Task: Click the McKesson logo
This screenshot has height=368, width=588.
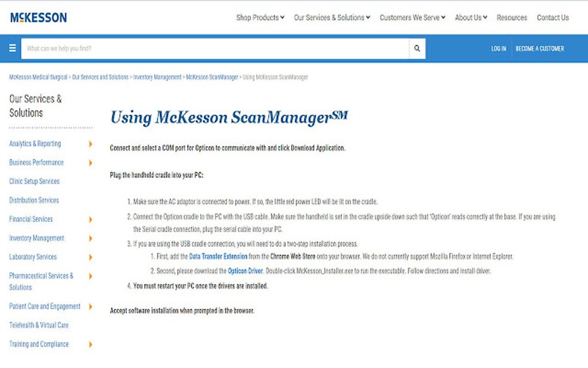Action: (x=37, y=17)
